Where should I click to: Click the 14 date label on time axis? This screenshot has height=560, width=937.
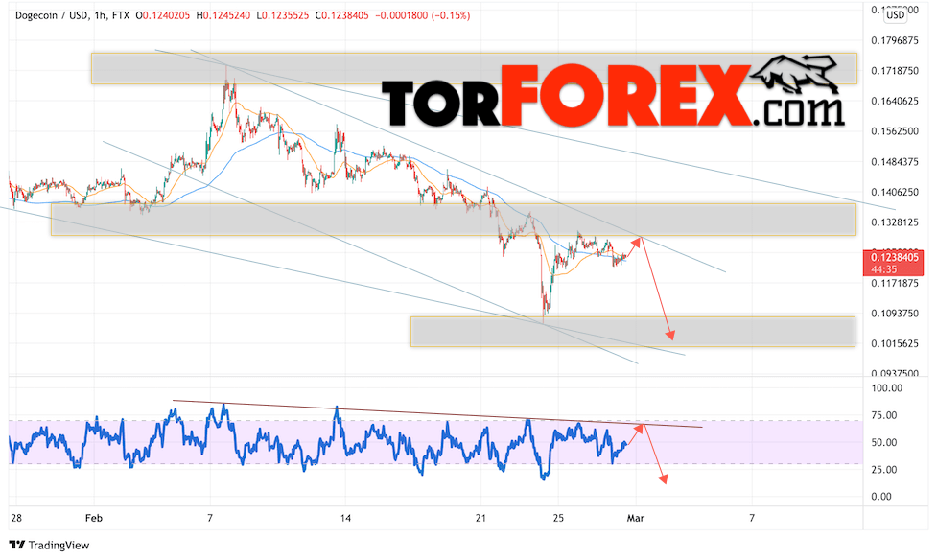pyautogui.click(x=345, y=518)
